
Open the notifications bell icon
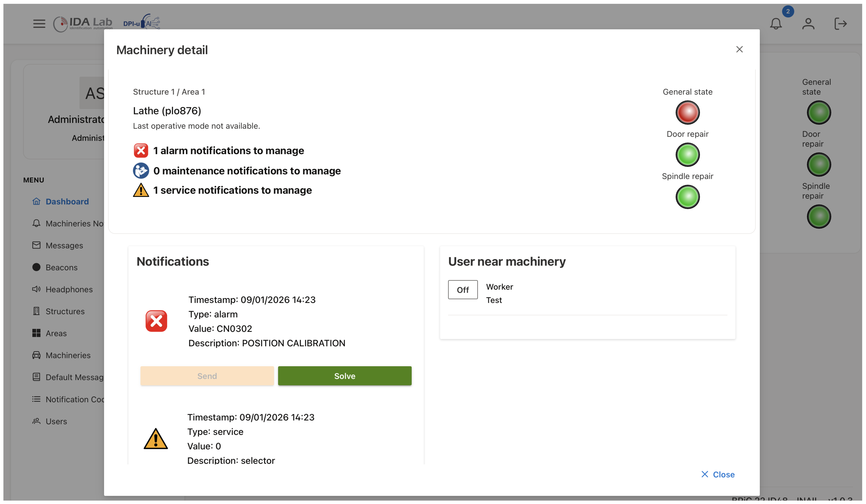click(x=776, y=24)
